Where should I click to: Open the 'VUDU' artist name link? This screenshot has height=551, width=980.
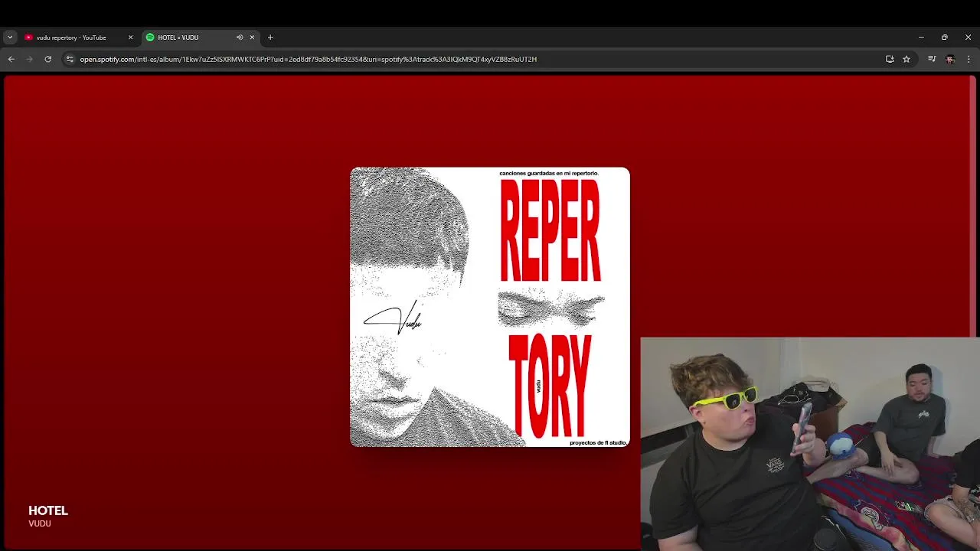pyautogui.click(x=40, y=523)
